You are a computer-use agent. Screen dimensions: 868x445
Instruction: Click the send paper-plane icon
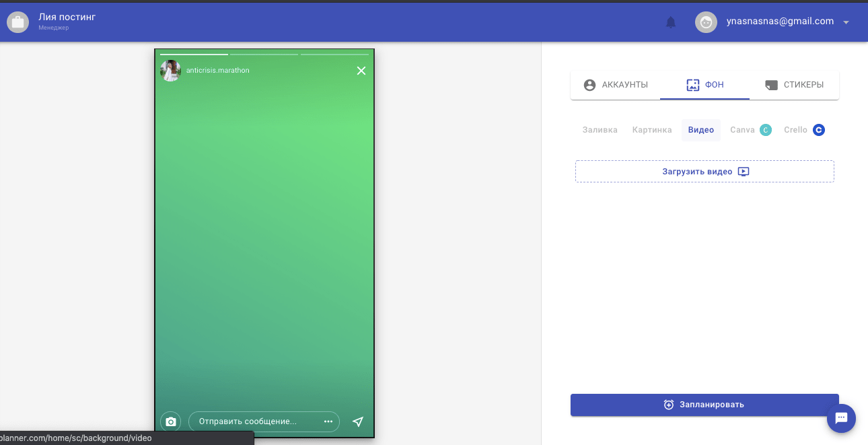click(x=358, y=421)
